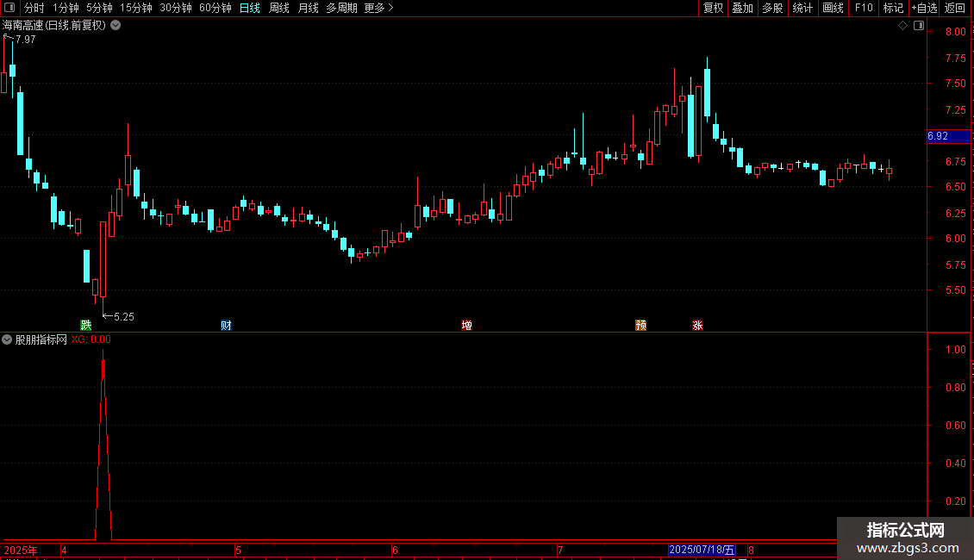This screenshot has height=560, width=974.
Task: Open the 多股 multi-stock view
Action: pos(772,8)
